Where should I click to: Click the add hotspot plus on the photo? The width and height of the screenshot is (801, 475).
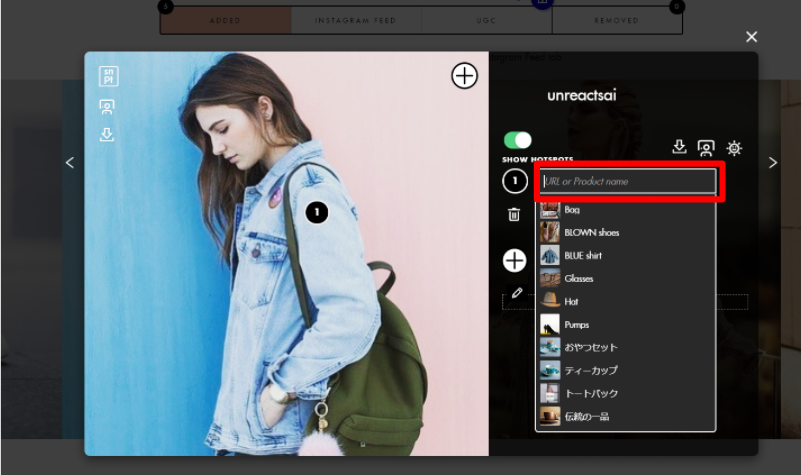(x=464, y=76)
